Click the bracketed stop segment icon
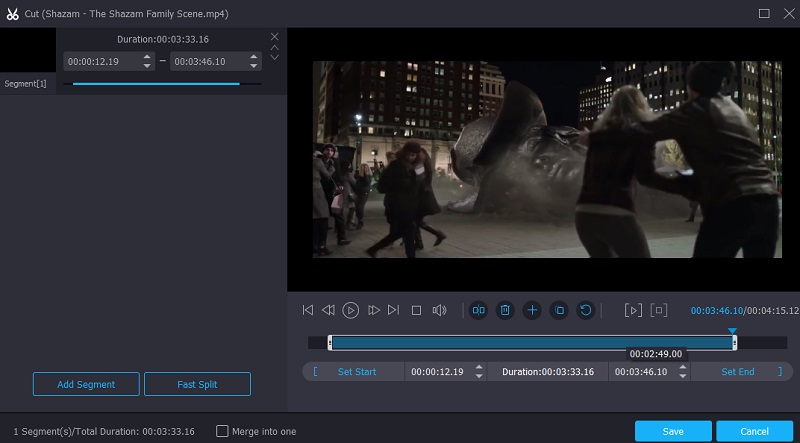This screenshot has width=800, height=443. [659, 310]
